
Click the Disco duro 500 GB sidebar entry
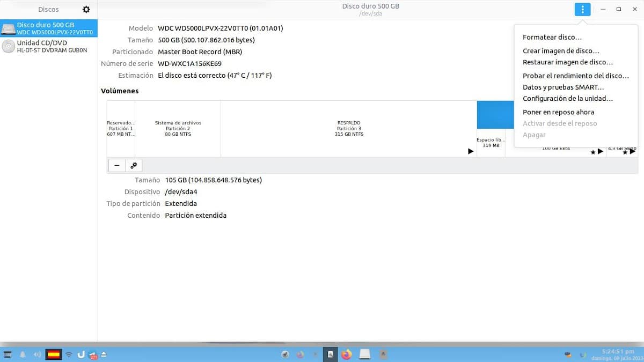click(48, 28)
